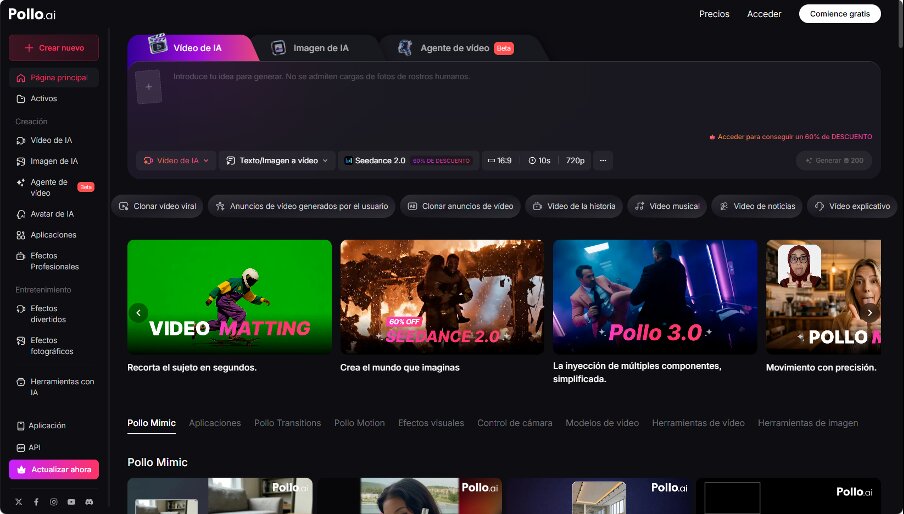This screenshot has height=514, width=904.
Task: Click the 'Comience gratis' button
Action: (x=839, y=14)
